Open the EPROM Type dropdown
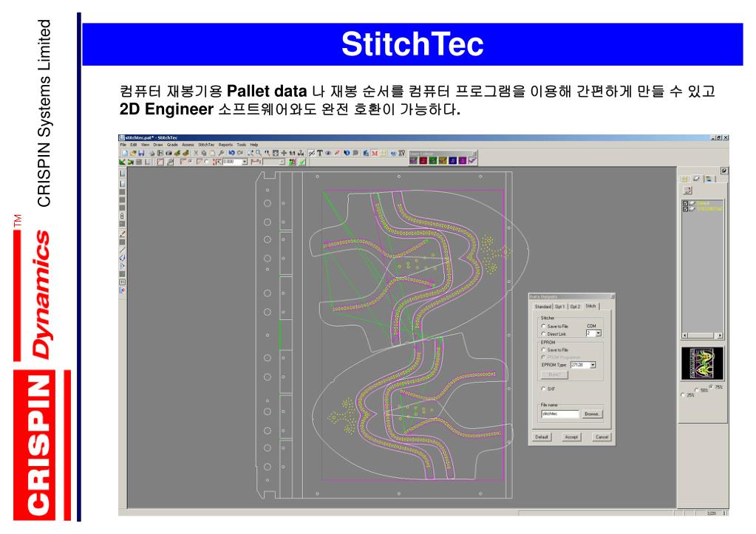The width and height of the screenshot is (756, 534). pyautogui.click(x=593, y=365)
